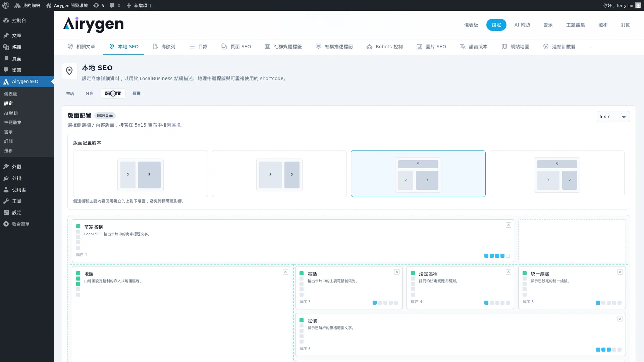The image size is (644, 362).
Task: Open 留言 in the WordPress sidebar
Action: [x=27, y=70]
